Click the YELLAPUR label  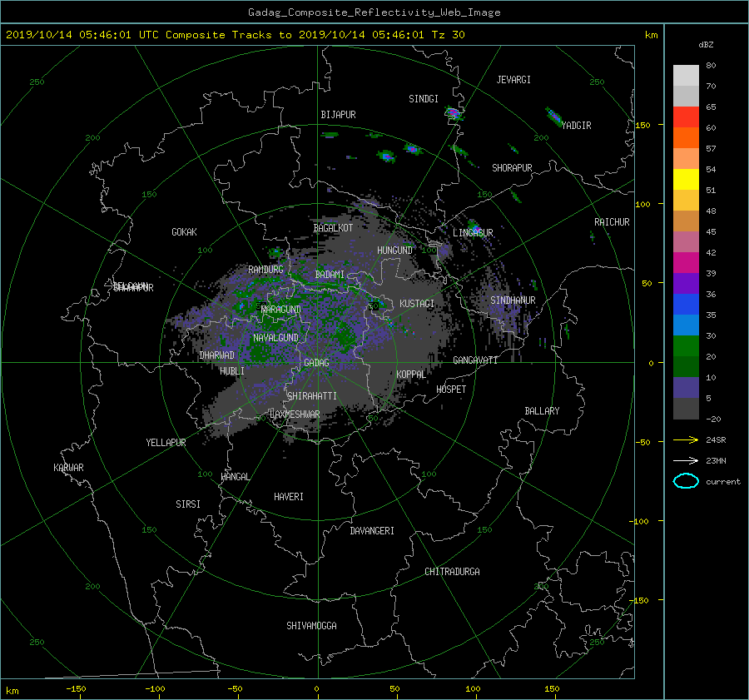click(166, 443)
